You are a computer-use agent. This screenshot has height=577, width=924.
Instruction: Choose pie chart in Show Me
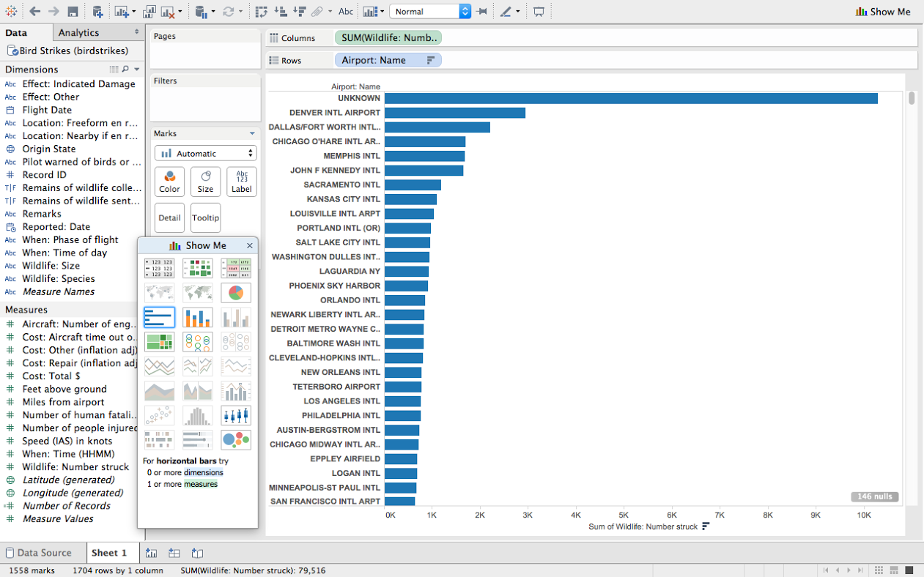pyautogui.click(x=236, y=293)
